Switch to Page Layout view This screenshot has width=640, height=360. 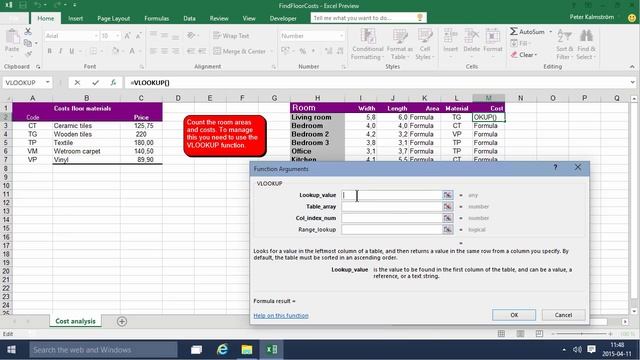520,333
